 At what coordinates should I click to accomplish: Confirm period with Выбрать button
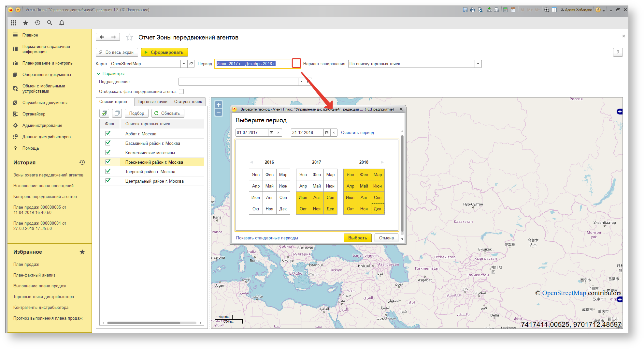pos(357,238)
